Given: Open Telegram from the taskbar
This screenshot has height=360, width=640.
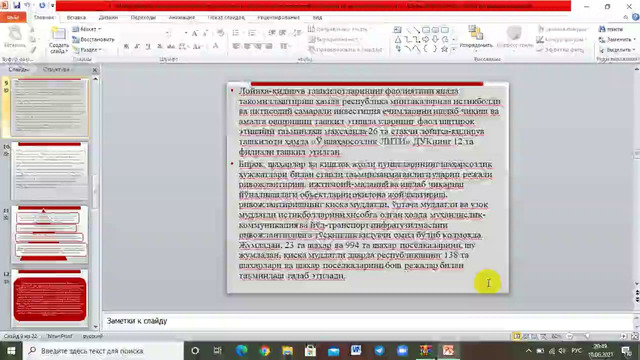Looking at the screenshot, I should (379, 351).
